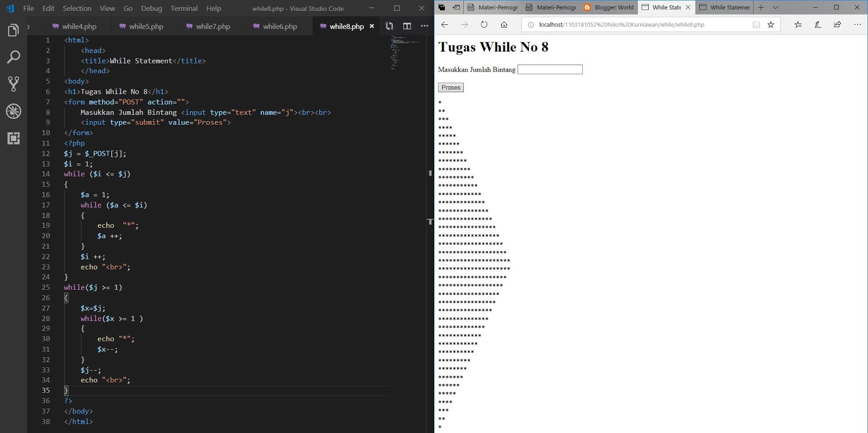868x433 pixels.
Task: Open the Selection menu
Action: tap(77, 8)
